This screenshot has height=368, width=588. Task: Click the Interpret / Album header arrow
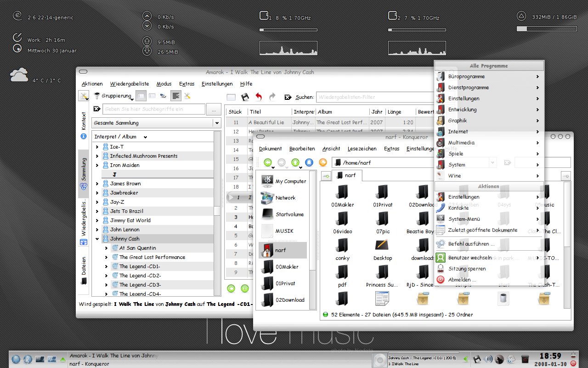(x=145, y=137)
